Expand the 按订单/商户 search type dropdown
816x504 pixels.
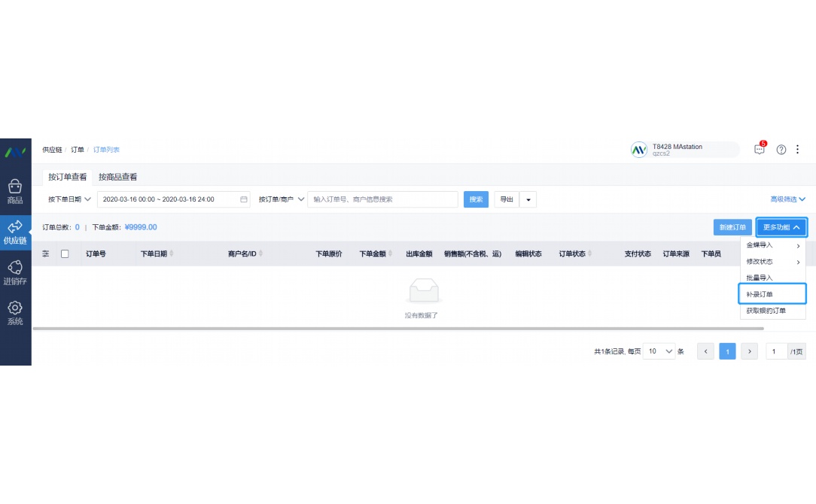coord(282,199)
